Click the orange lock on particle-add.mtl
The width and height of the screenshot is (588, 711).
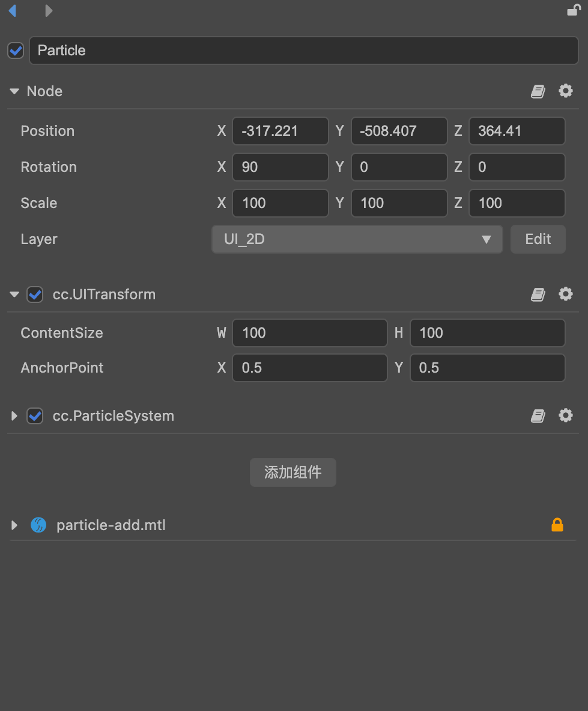(x=557, y=525)
